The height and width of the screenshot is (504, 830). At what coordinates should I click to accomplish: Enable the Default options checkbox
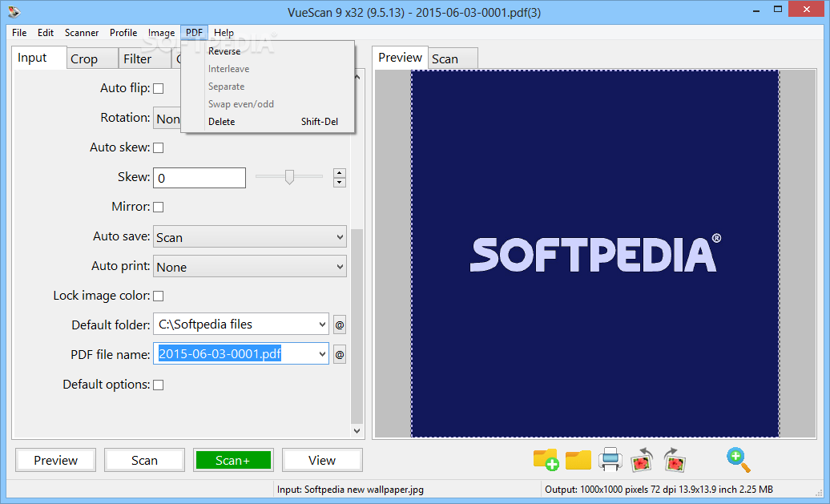(x=159, y=385)
